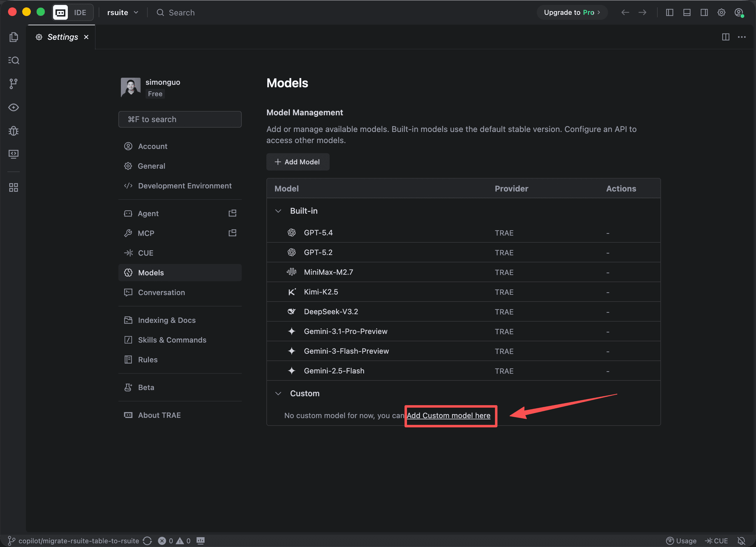
Task: Open the CUE settings section
Action: coord(180,253)
